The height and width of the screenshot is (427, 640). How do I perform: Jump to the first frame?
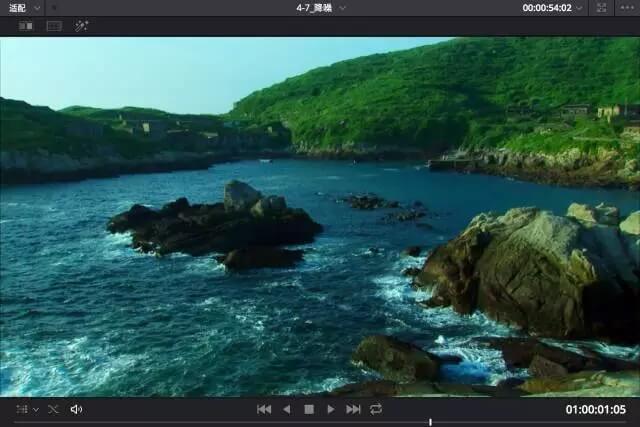coord(264,409)
